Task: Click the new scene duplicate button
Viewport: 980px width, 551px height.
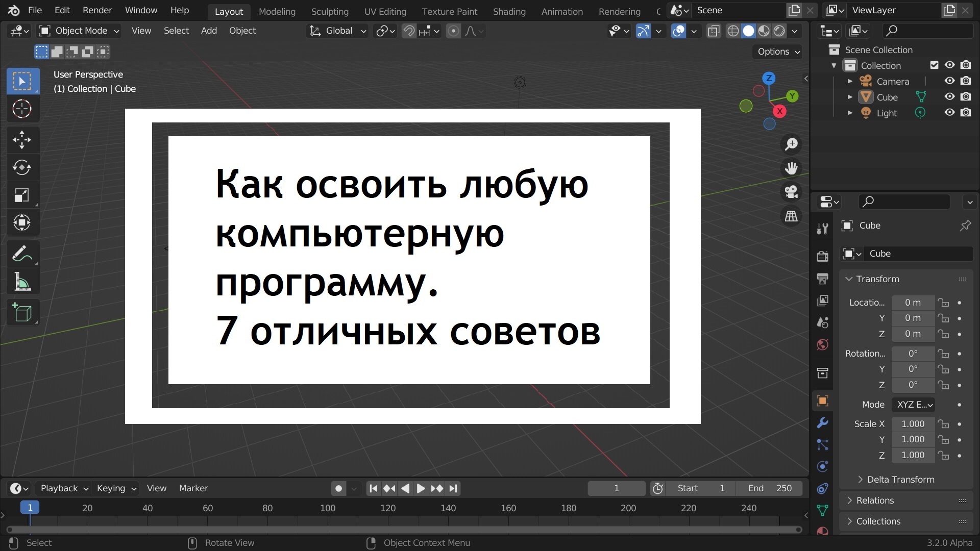Action: click(794, 10)
